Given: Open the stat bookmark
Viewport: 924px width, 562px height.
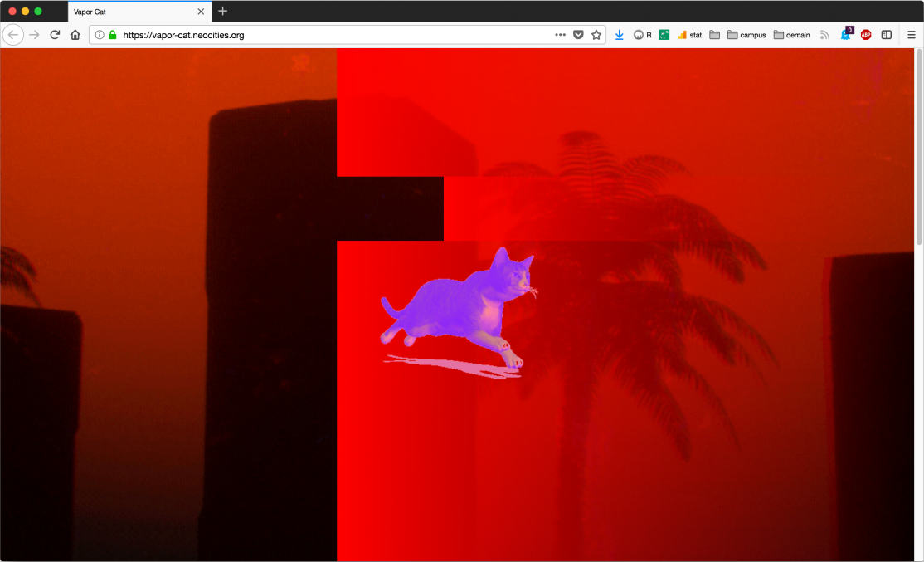Looking at the screenshot, I should [x=689, y=35].
